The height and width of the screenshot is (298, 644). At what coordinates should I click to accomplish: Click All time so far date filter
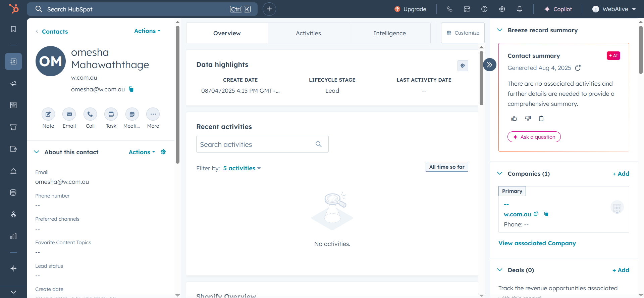tap(447, 167)
